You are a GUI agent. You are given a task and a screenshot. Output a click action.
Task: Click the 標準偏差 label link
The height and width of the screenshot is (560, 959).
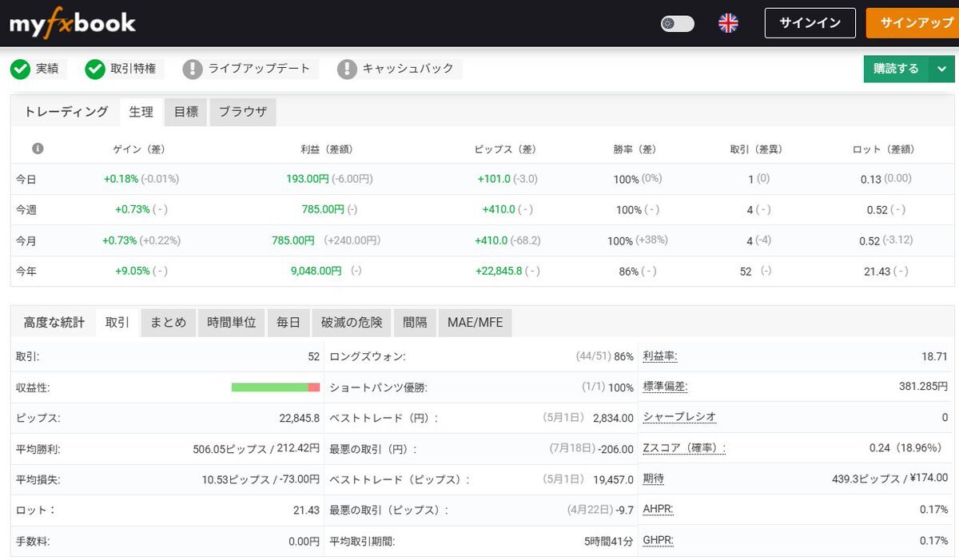665,387
